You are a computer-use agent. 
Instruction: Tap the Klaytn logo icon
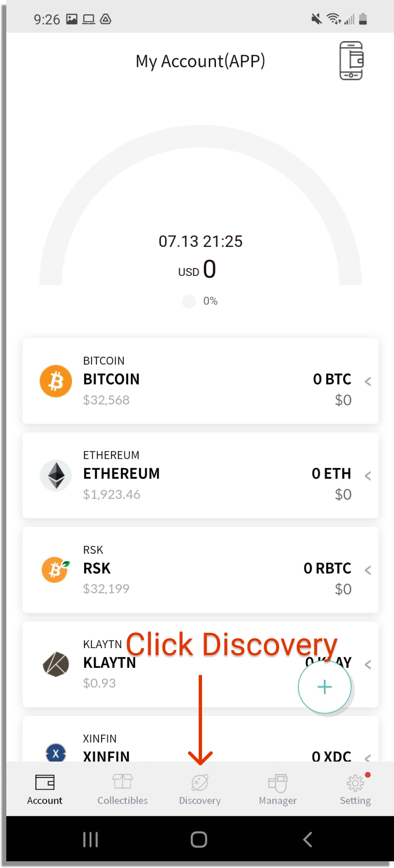tap(56, 664)
